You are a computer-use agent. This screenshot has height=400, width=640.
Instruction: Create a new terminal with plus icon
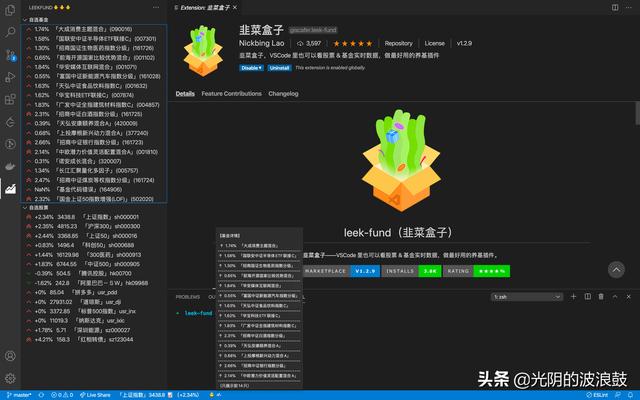coord(573,296)
